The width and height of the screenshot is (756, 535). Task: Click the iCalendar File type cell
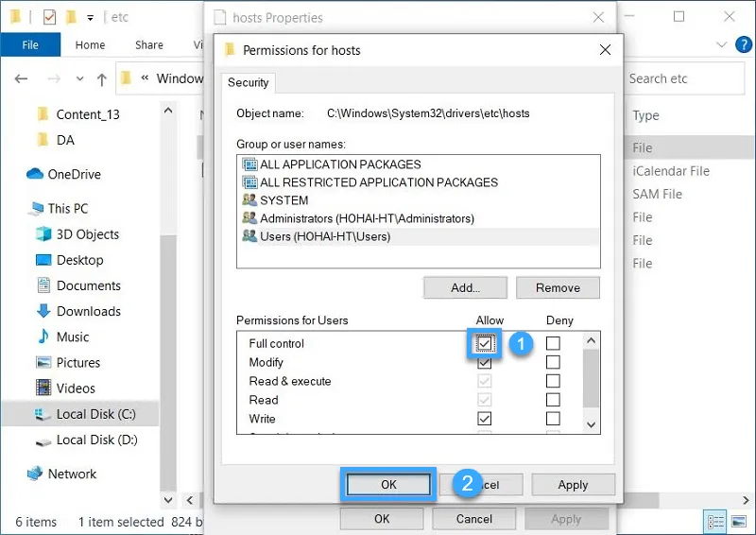coord(671,171)
